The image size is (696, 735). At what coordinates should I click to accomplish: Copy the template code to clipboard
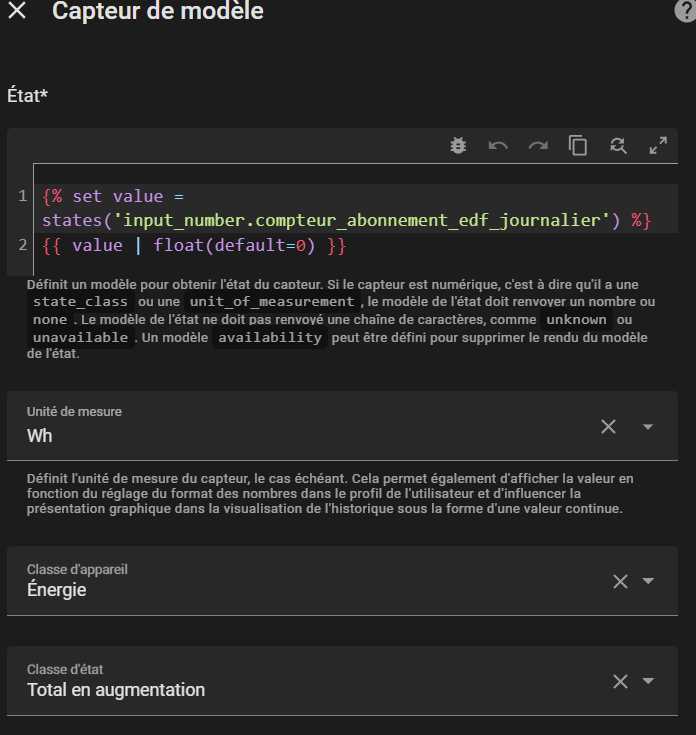tap(578, 145)
